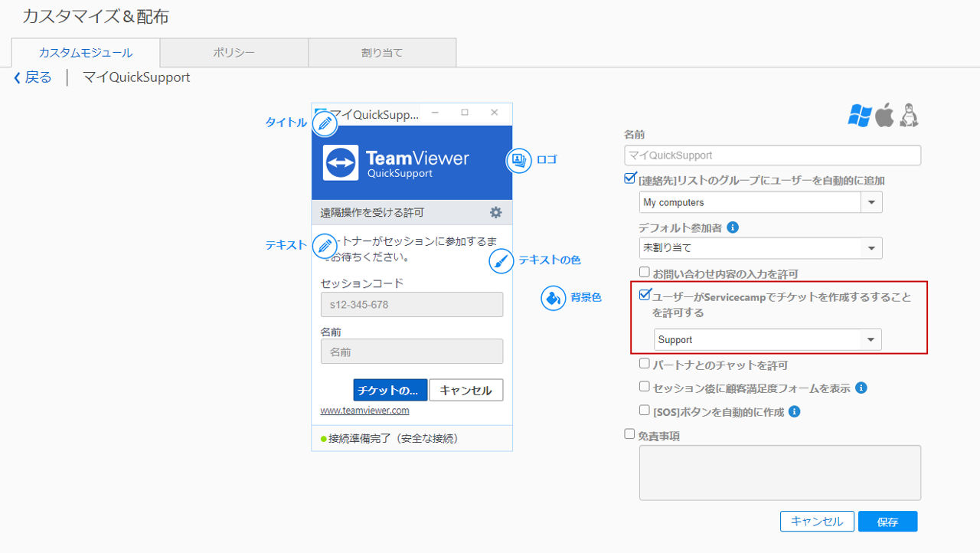Click the テキスト label
This screenshot has height=553, width=980.
[286, 246]
